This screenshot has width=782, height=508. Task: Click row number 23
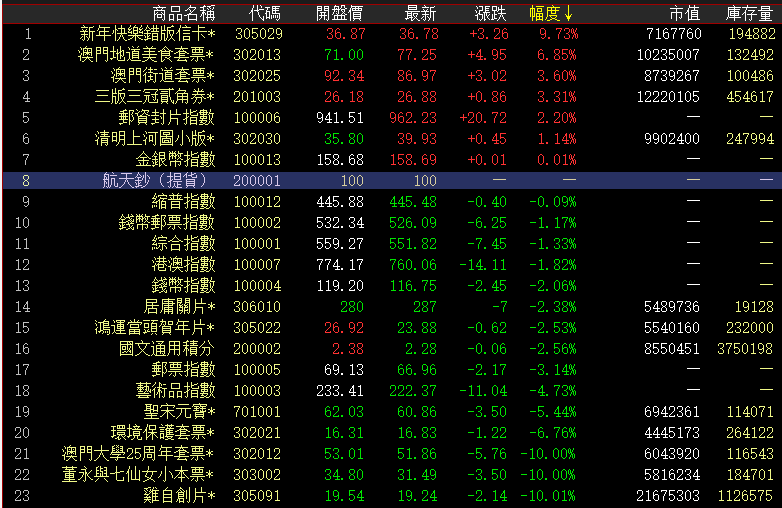tap(22, 496)
